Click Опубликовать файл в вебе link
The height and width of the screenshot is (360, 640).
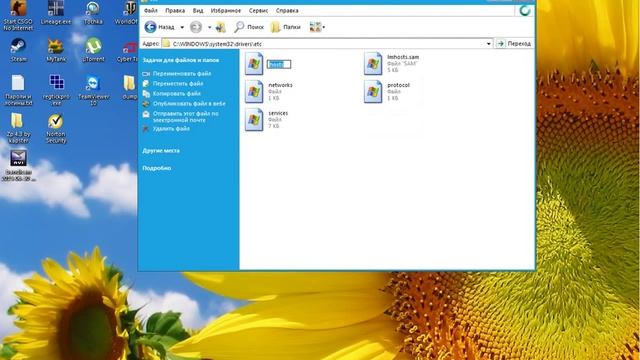189,104
